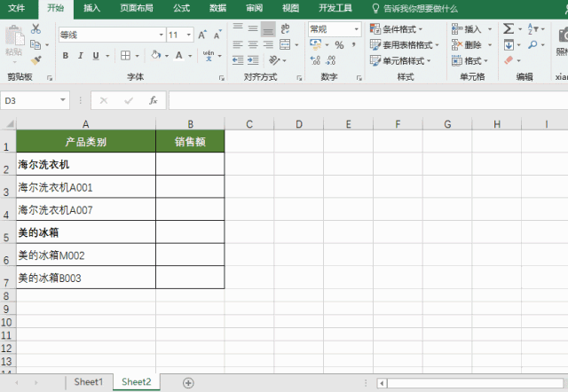This screenshot has height=392, width=568.
Task: Open the font size dropdown
Action: click(x=189, y=35)
